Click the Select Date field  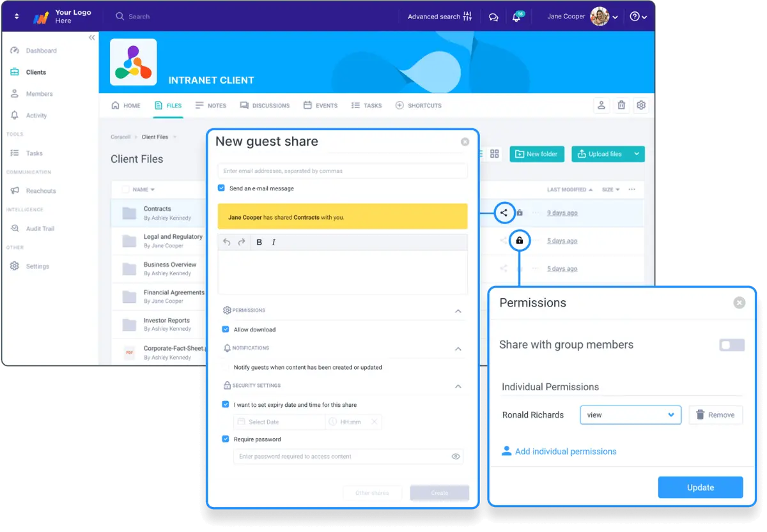pos(279,422)
